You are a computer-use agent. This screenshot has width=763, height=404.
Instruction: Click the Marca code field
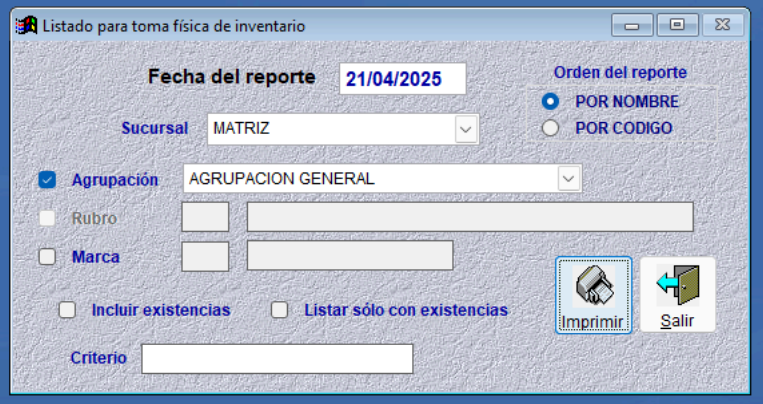(205, 257)
